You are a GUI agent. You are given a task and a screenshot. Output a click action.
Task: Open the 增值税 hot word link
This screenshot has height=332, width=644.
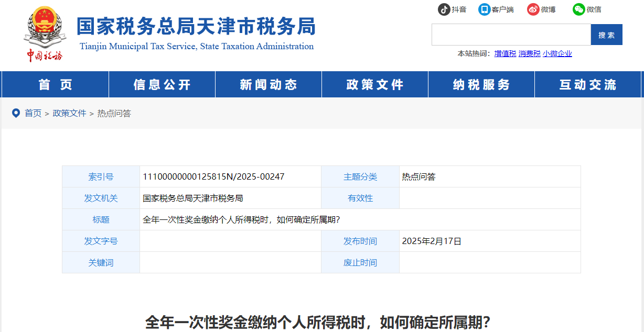click(505, 53)
